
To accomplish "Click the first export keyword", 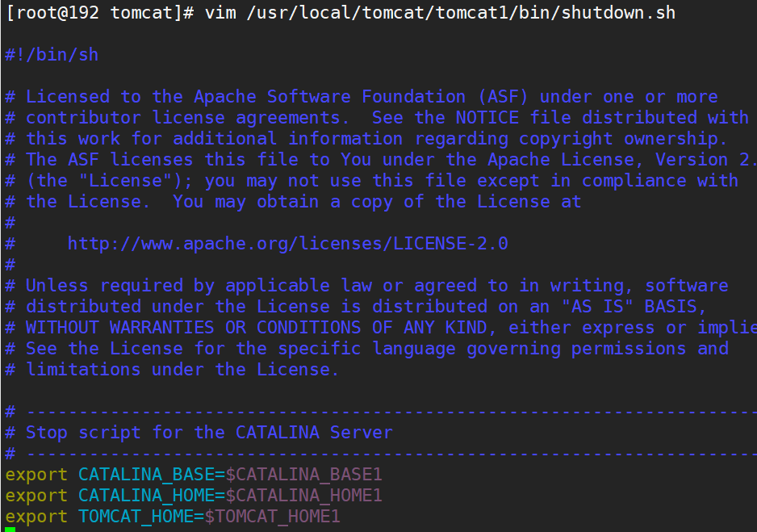I will (36, 474).
